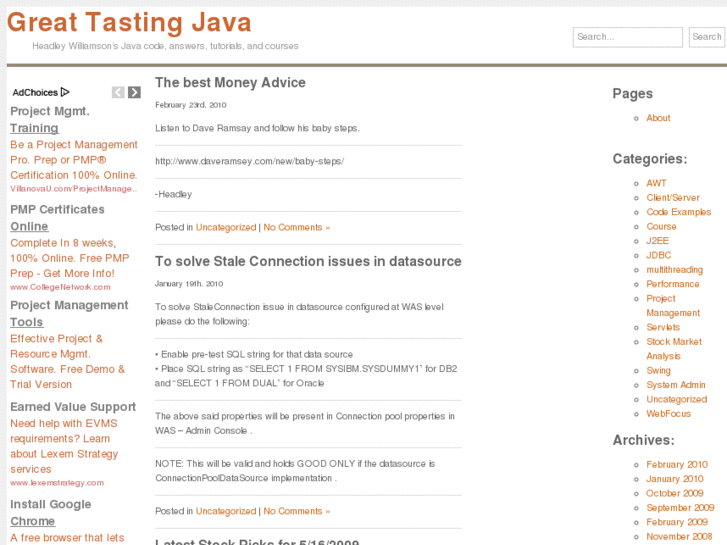Click the Search button
Image resolution: width=727 pixels, height=545 pixels.
click(707, 37)
